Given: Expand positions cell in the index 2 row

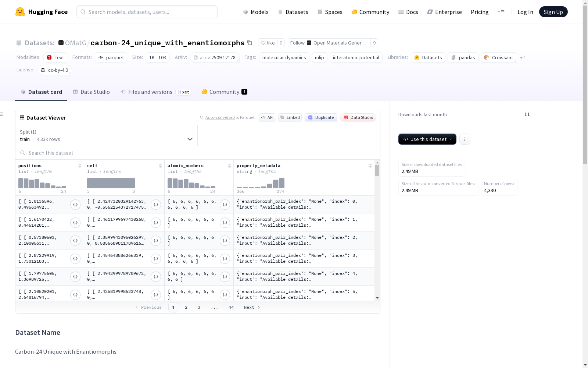Looking at the screenshot, I should [x=75, y=241].
